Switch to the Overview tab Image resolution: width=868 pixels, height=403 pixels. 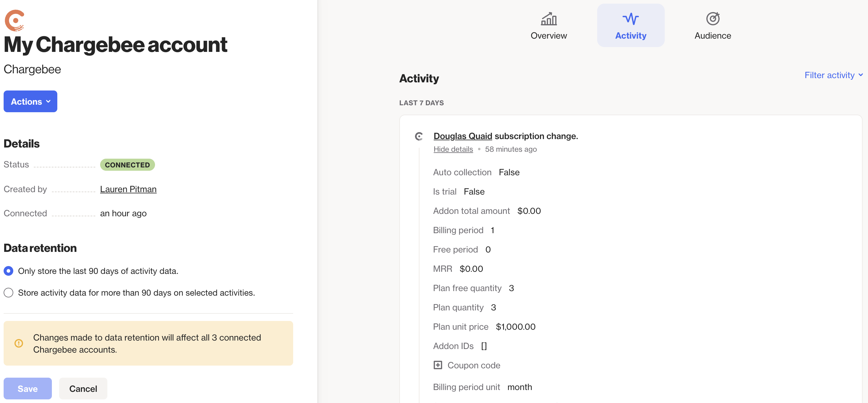pyautogui.click(x=549, y=26)
